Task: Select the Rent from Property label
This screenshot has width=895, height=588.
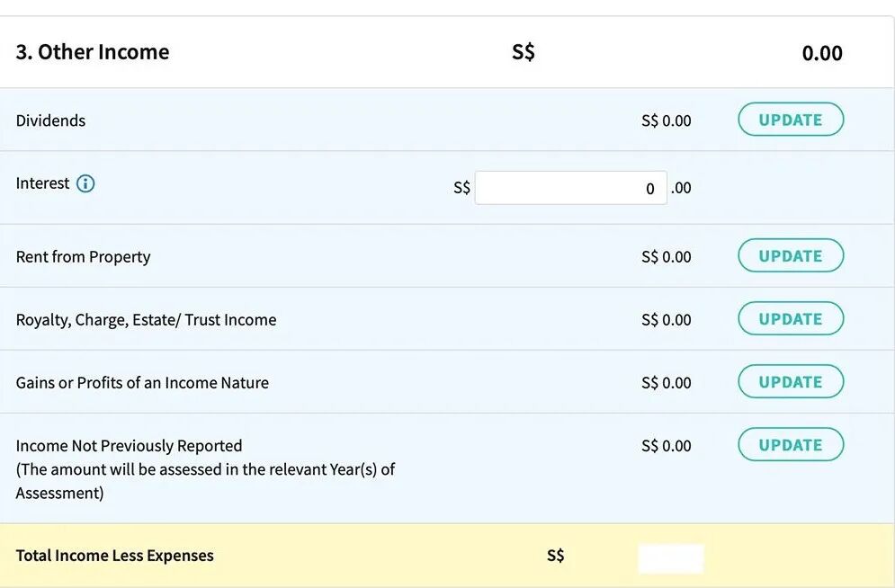Action: coord(83,257)
